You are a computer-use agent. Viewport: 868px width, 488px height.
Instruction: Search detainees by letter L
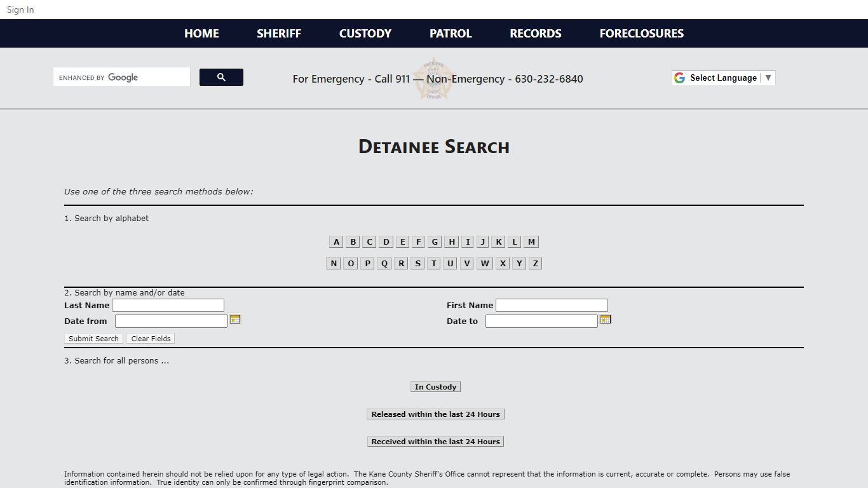point(515,242)
